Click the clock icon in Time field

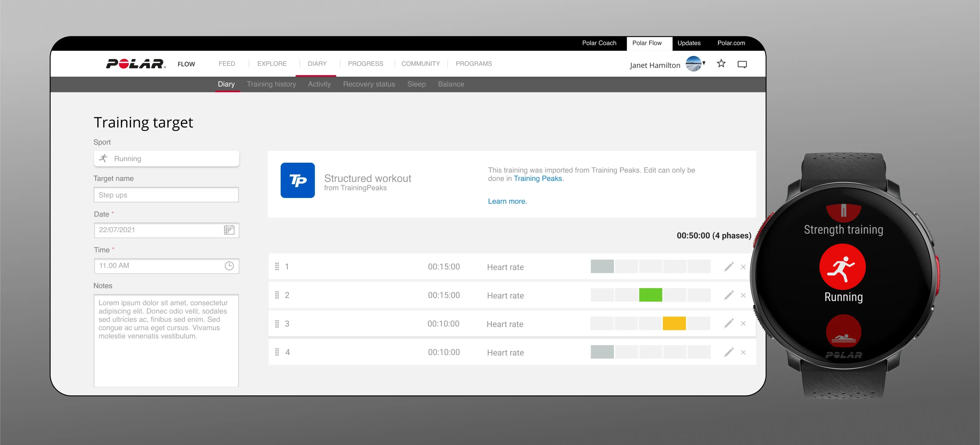229,266
